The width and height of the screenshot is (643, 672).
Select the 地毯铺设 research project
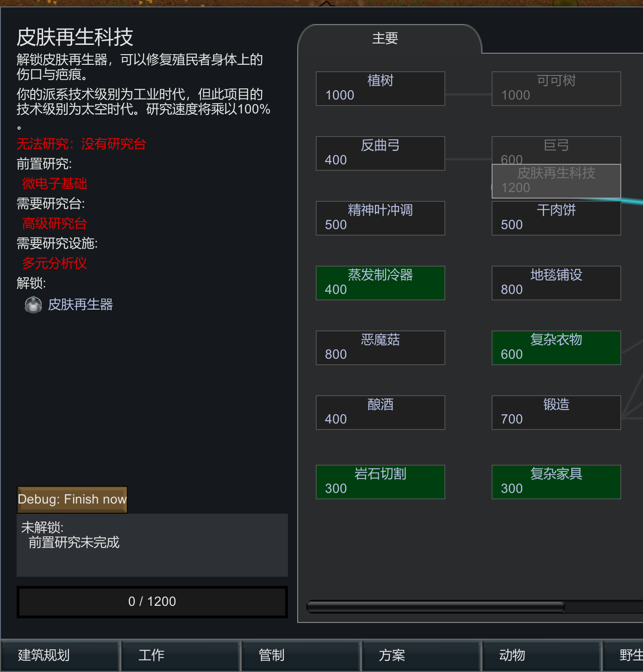(x=556, y=283)
